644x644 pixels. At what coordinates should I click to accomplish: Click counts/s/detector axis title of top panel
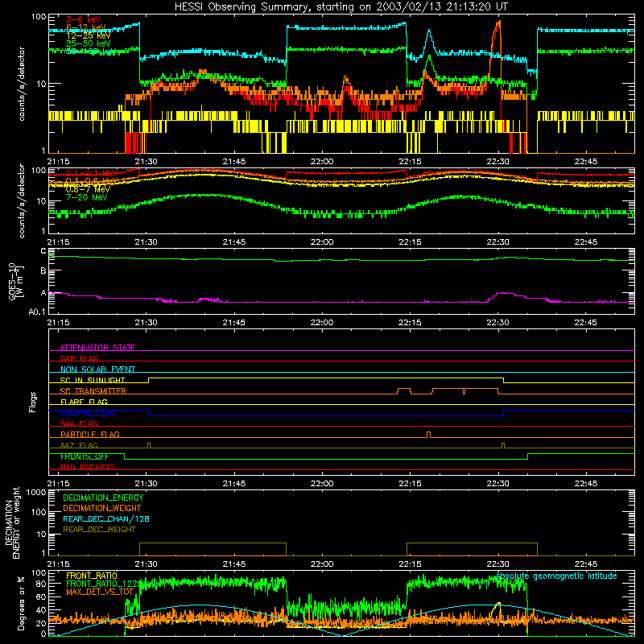[x=22, y=84]
